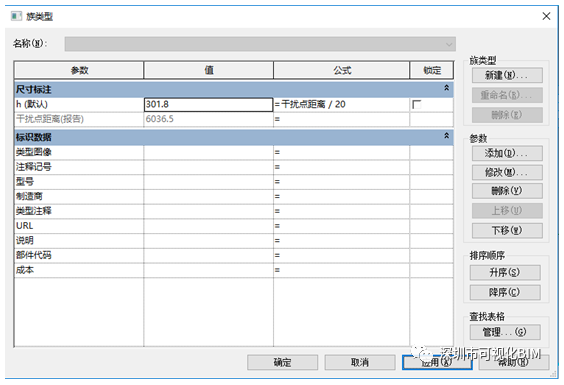Move the parameter down with 下移
Image resolution: width=564 pixels, height=385 pixels.
507,230
